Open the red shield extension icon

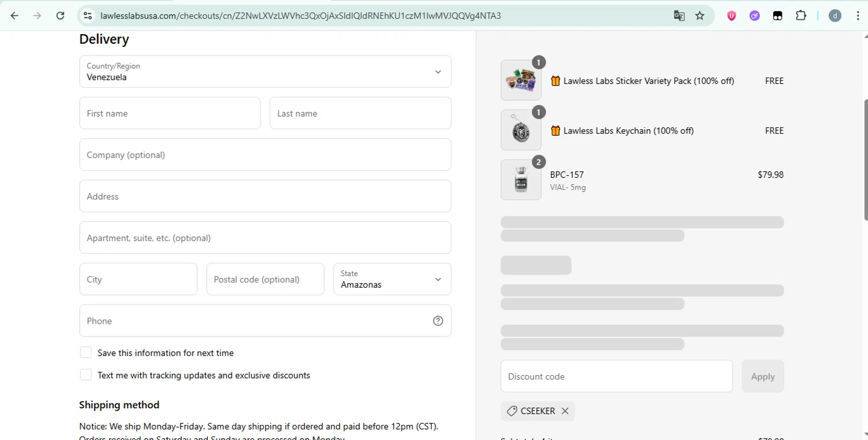(731, 16)
